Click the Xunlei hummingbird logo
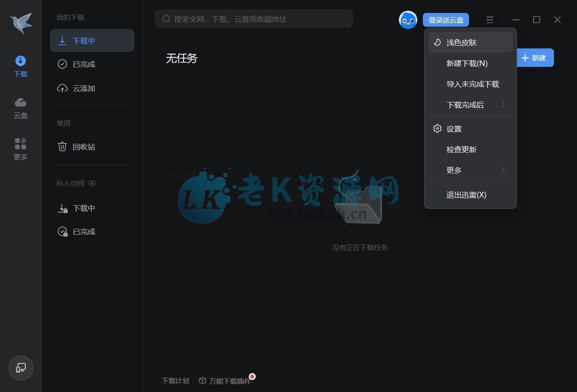The height and width of the screenshot is (392, 577). 21,23
